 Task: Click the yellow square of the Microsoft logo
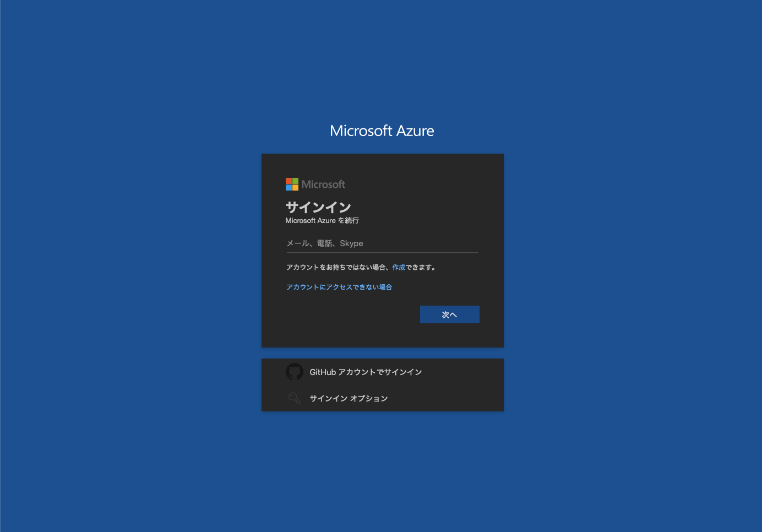295,187
